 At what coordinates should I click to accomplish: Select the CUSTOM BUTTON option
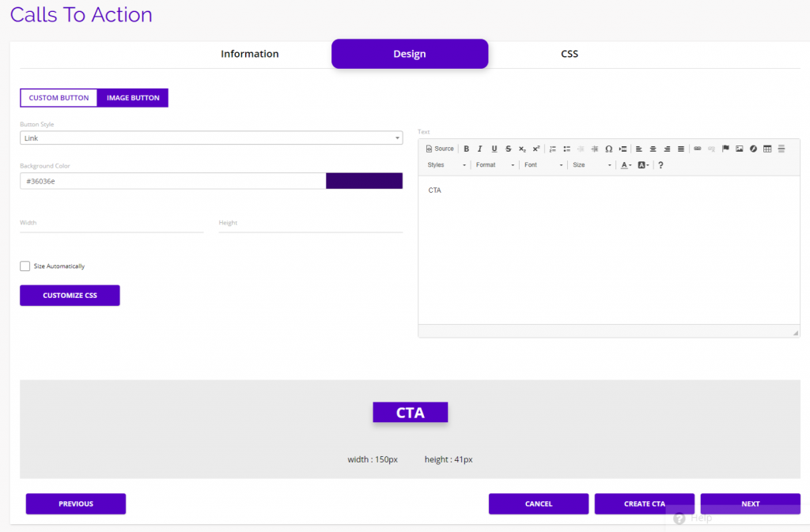(59, 97)
